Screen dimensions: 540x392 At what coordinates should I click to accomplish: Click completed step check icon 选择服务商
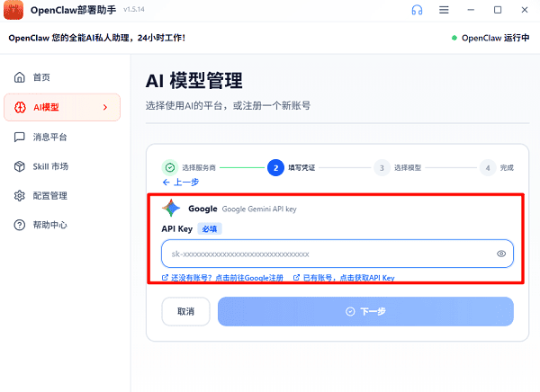point(170,167)
